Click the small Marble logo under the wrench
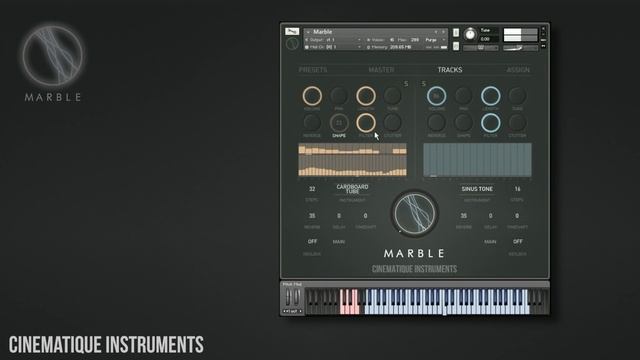This screenshot has width=640, height=360. 292,43
